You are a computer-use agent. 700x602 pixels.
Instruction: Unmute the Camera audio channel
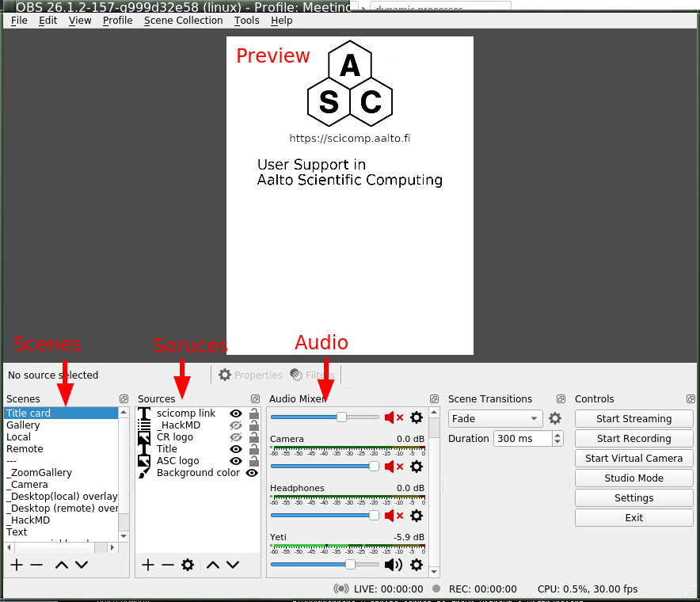point(394,467)
